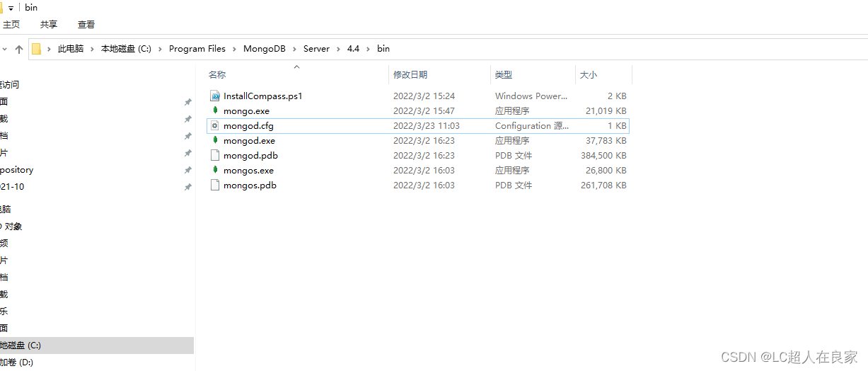The image size is (868, 371).
Task: Click the 21,019 KB size value
Action: click(x=606, y=110)
